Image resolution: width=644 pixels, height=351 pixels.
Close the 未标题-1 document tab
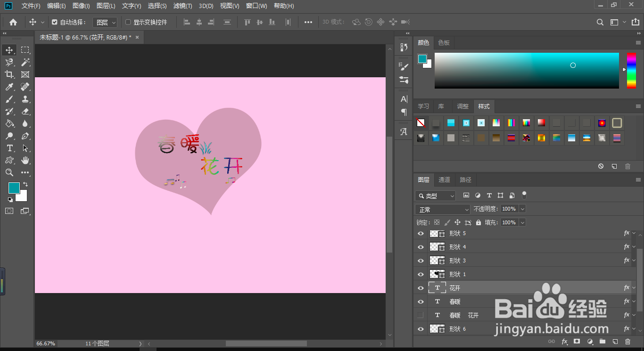[x=137, y=37]
